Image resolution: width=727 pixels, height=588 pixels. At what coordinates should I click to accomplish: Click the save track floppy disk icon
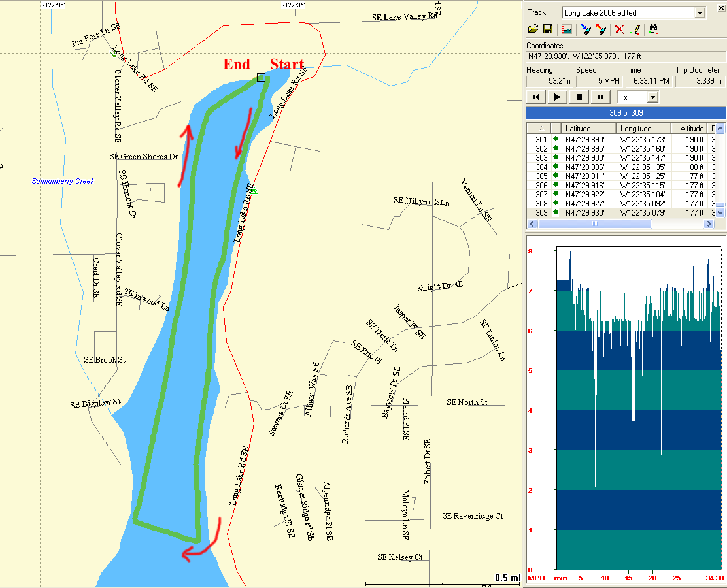click(548, 29)
